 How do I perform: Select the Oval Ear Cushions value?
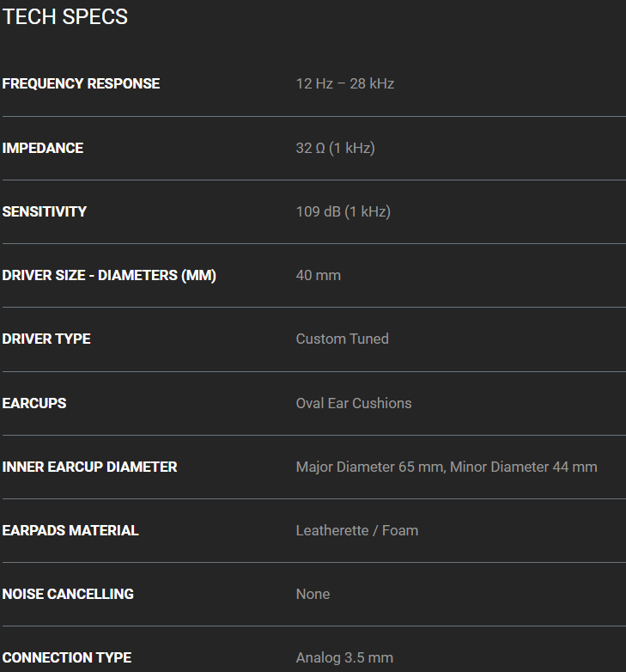pyautogui.click(x=354, y=403)
